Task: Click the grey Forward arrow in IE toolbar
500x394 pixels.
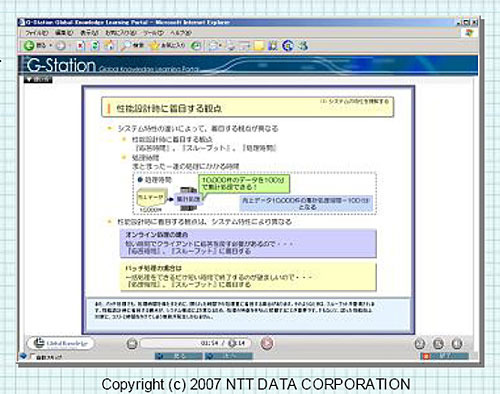Action: pos(61,46)
